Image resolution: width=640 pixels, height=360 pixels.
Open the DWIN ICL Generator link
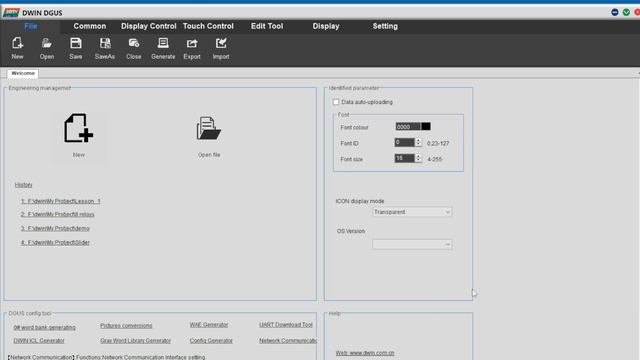point(39,340)
